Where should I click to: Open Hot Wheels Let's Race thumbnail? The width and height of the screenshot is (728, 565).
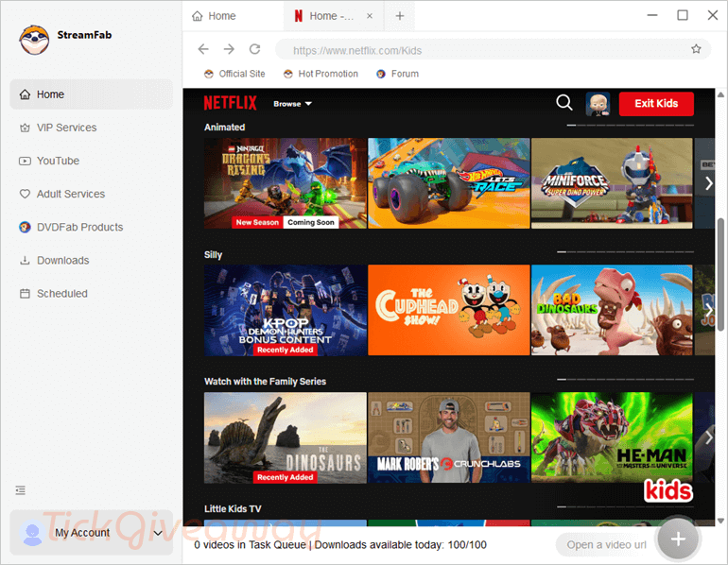point(448,183)
